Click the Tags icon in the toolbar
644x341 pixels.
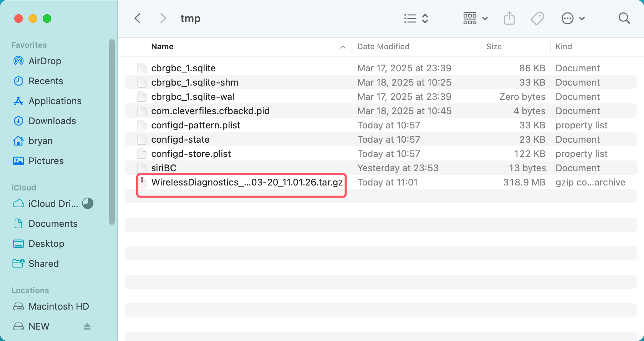[x=537, y=18]
